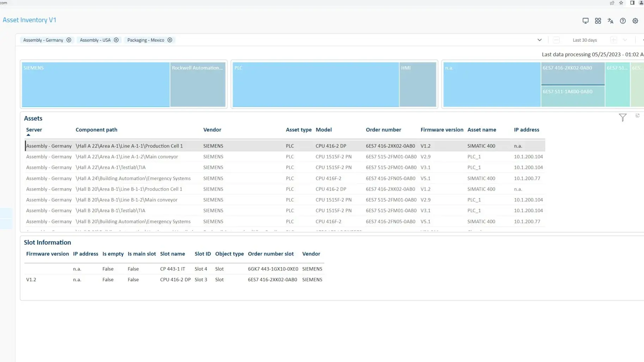Select the SIEMENS vendor treemap tile
Viewport: 644px width, 362px height.
(x=96, y=85)
